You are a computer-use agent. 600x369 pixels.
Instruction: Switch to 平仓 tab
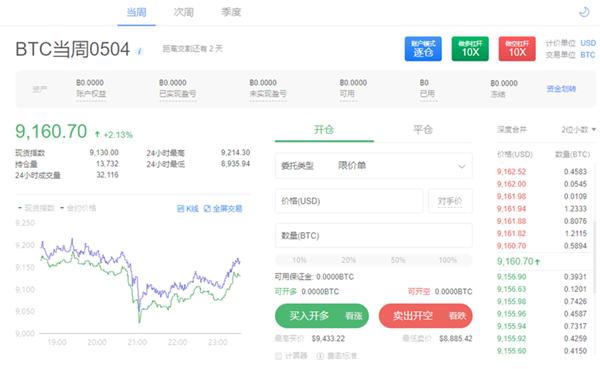(x=423, y=129)
